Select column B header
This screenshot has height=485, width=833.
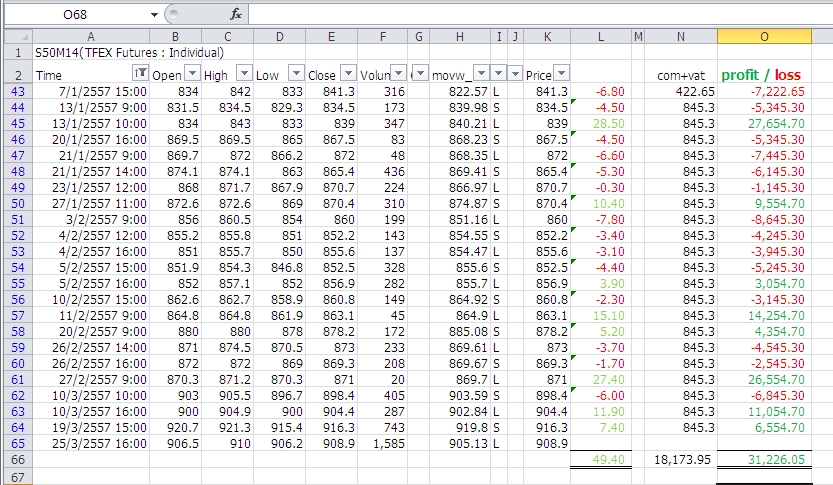pos(175,37)
